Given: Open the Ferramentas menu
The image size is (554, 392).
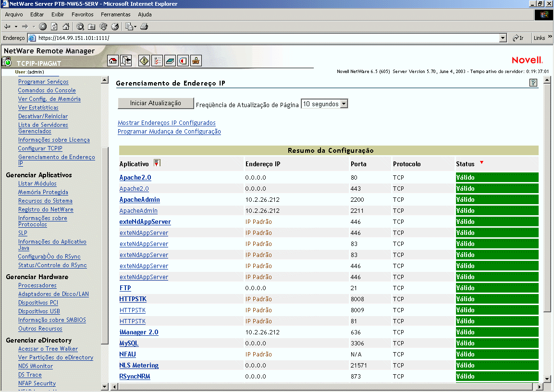Looking at the screenshot, I should (115, 14).
